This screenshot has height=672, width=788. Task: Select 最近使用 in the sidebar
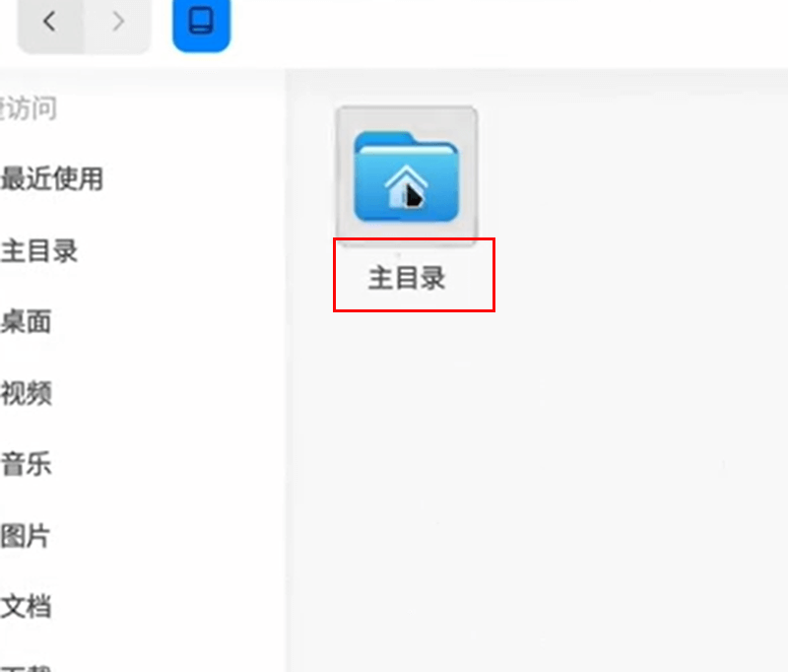52,179
